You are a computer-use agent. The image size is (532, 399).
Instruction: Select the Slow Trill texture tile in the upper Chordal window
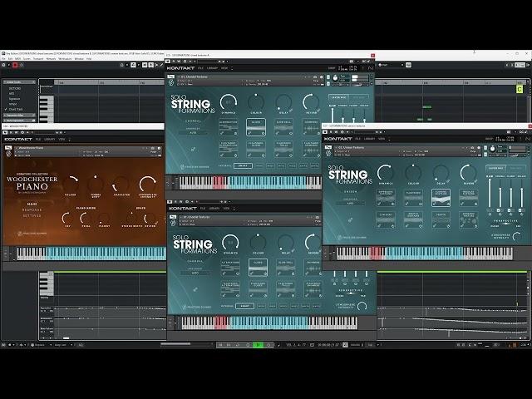click(283, 127)
